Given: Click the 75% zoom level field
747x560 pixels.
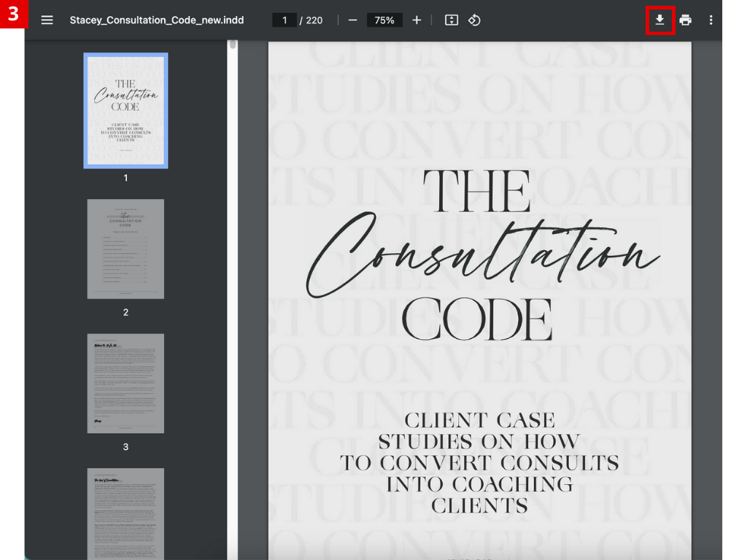Looking at the screenshot, I should [x=384, y=20].
